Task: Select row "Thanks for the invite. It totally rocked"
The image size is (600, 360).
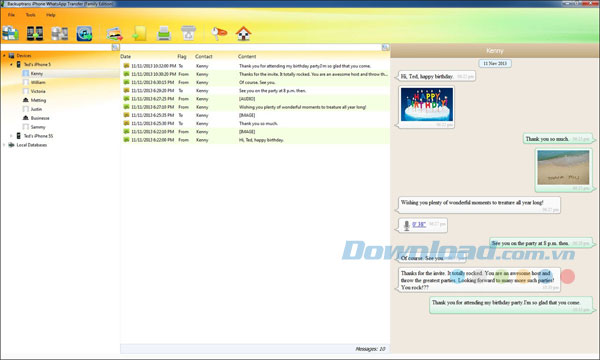Action: tap(255, 74)
